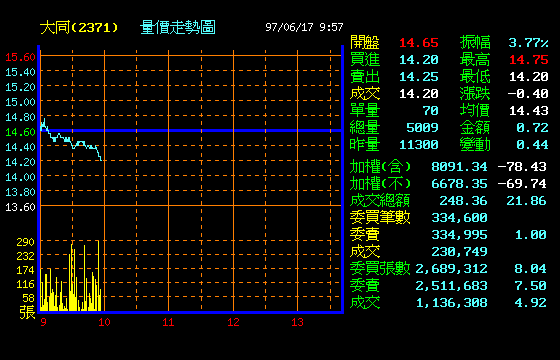Select the hour 13 time axis label
This screenshot has width=560, height=360.
point(297,322)
